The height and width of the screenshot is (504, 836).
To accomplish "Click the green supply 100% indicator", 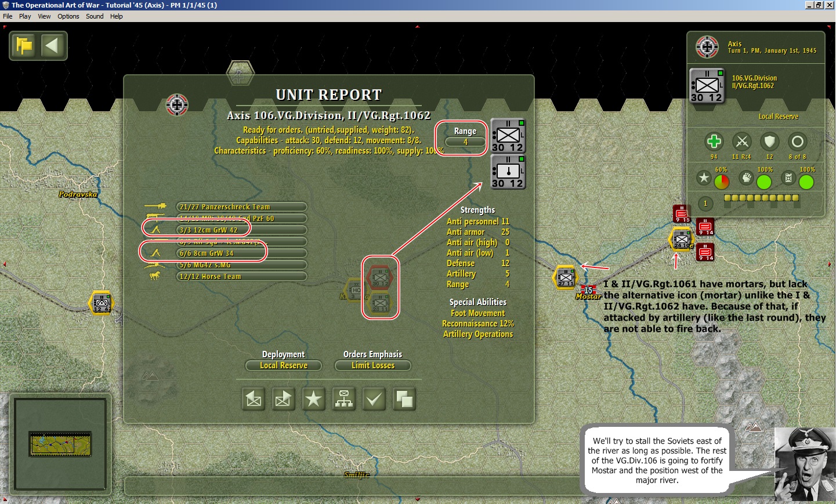I will 806,182.
